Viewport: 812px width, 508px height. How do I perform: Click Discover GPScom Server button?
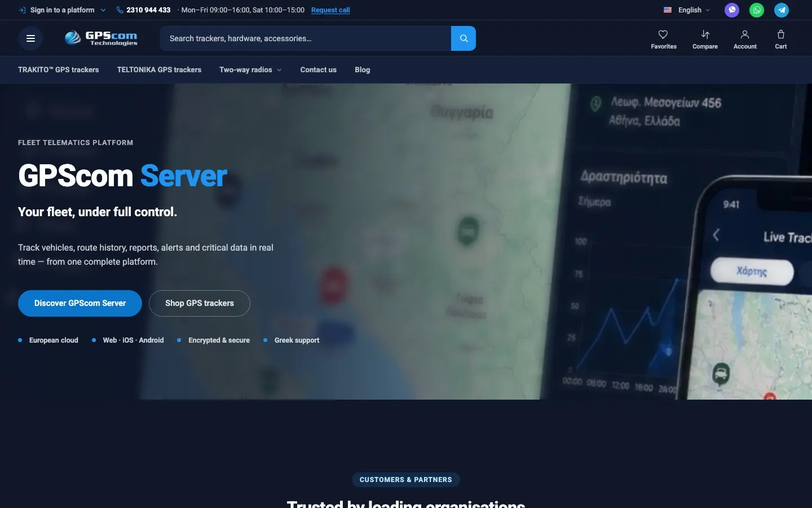[80, 303]
